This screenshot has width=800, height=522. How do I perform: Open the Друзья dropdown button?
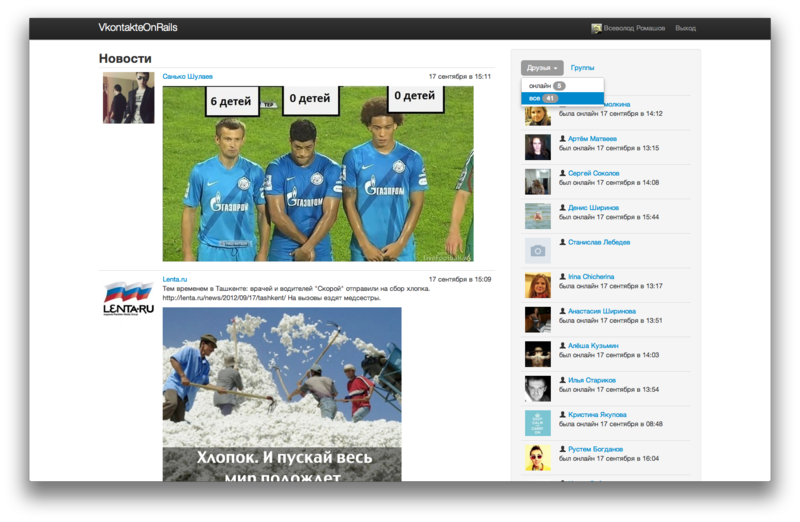542,67
